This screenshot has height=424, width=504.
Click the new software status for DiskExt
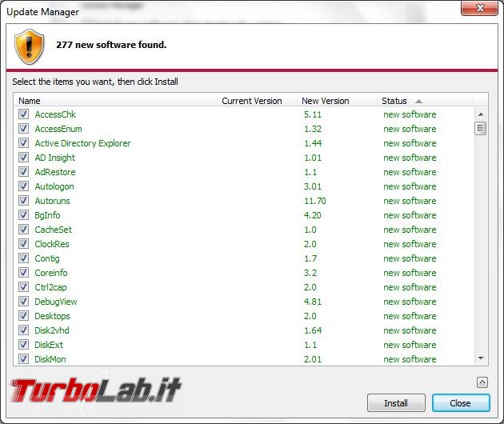410,345
